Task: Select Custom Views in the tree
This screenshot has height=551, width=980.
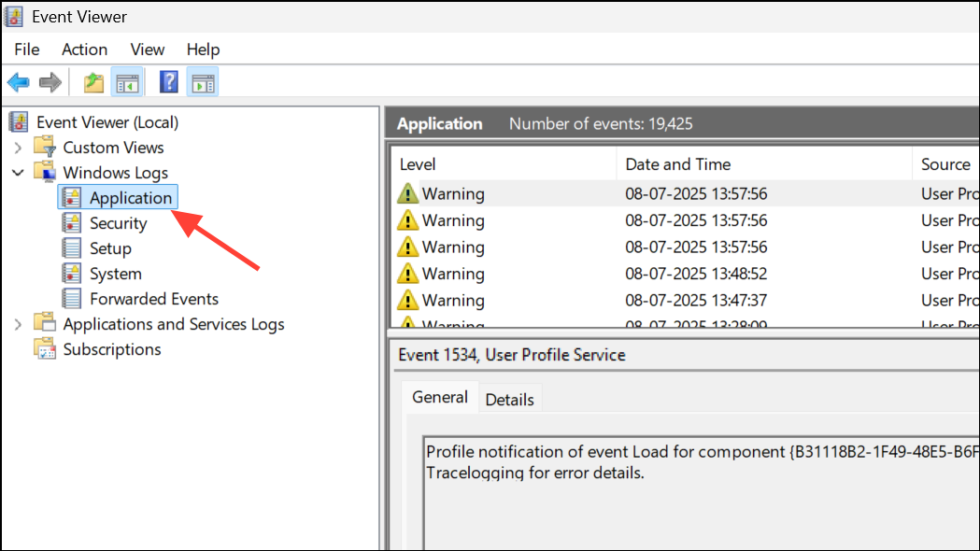Action: tap(113, 148)
